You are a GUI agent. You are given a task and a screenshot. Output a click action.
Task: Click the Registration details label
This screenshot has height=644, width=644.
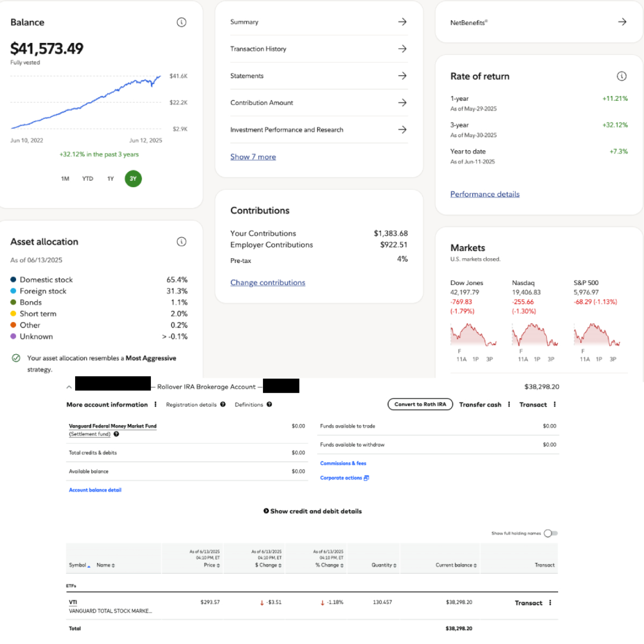point(191,405)
